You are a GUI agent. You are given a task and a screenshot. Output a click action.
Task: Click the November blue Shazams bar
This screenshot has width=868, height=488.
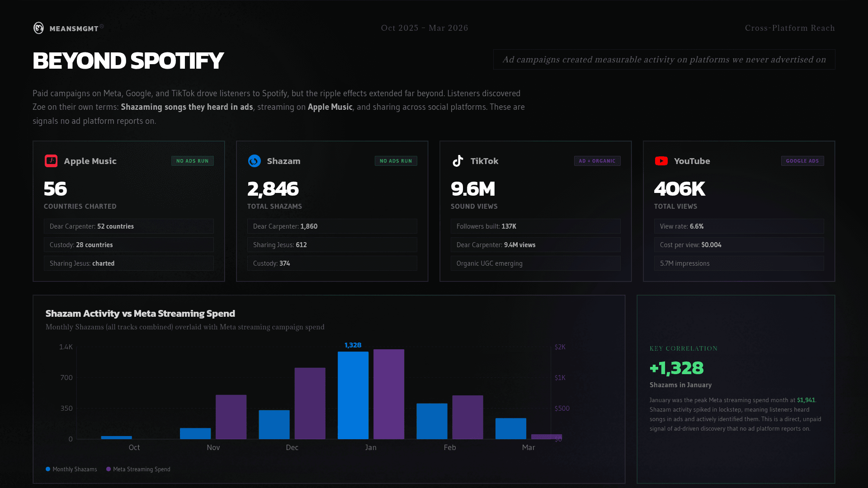click(x=195, y=433)
